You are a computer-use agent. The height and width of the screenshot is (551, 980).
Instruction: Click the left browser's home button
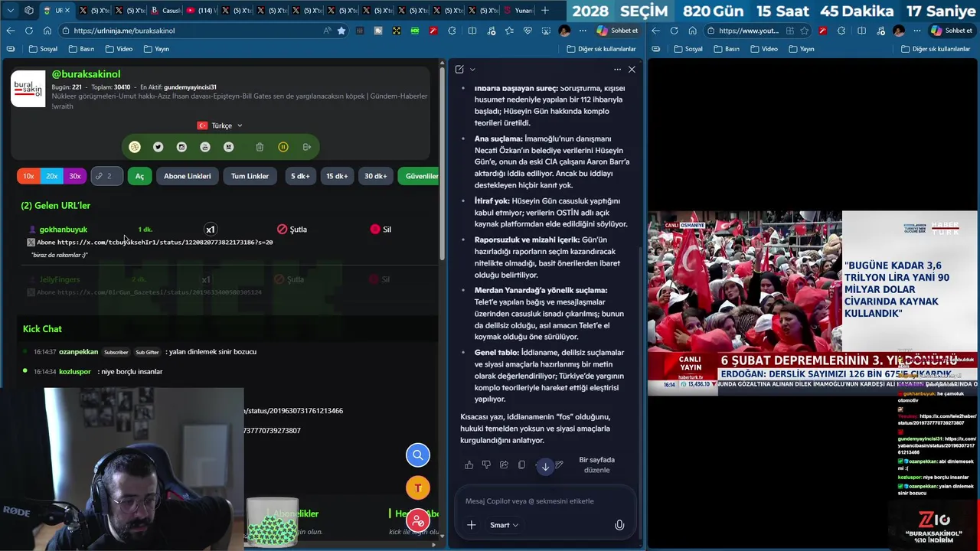(47, 31)
